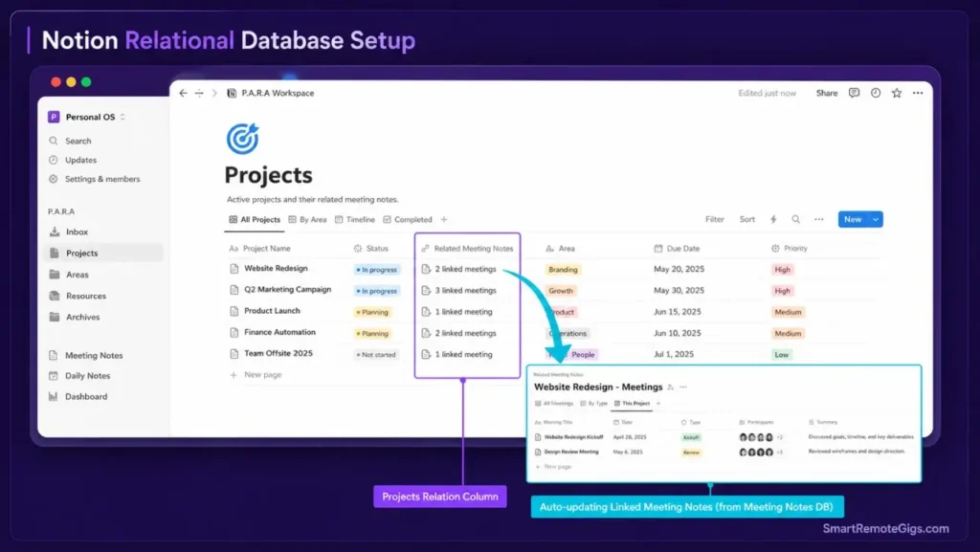Switch to the Timeline view tab
This screenshot has height=552, width=980.
[x=355, y=219]
